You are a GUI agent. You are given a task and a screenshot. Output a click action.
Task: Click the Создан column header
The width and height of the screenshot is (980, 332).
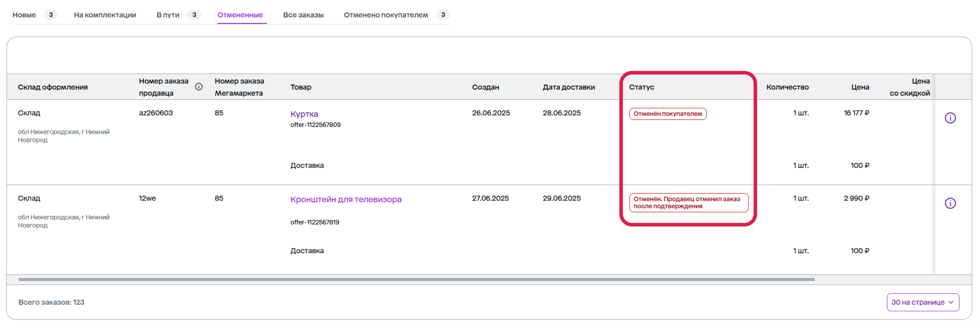485,87
